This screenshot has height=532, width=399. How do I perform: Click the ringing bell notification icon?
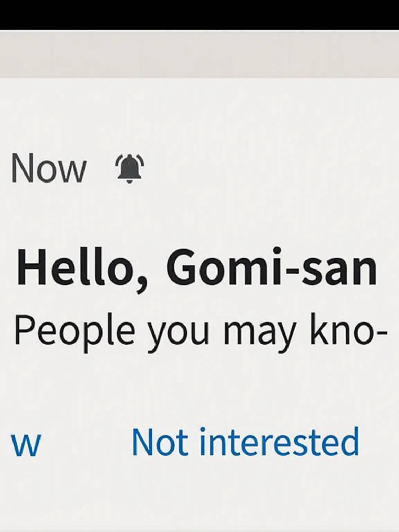point(130,169)
